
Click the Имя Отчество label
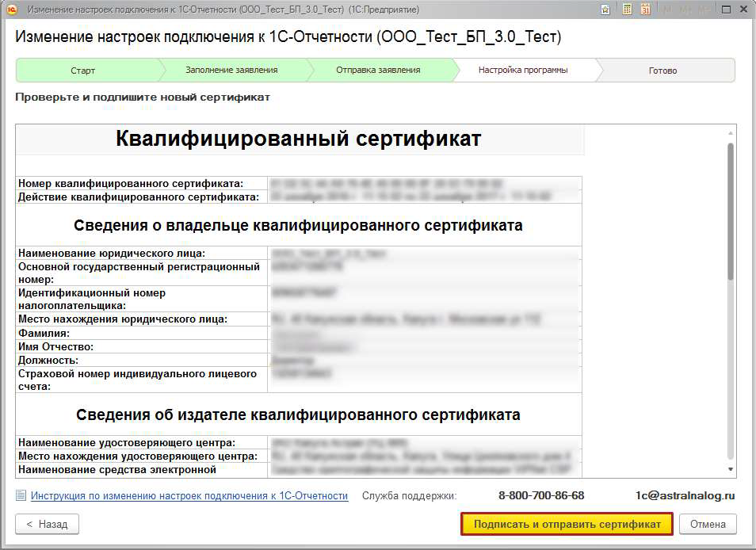[x=55, y=346]
